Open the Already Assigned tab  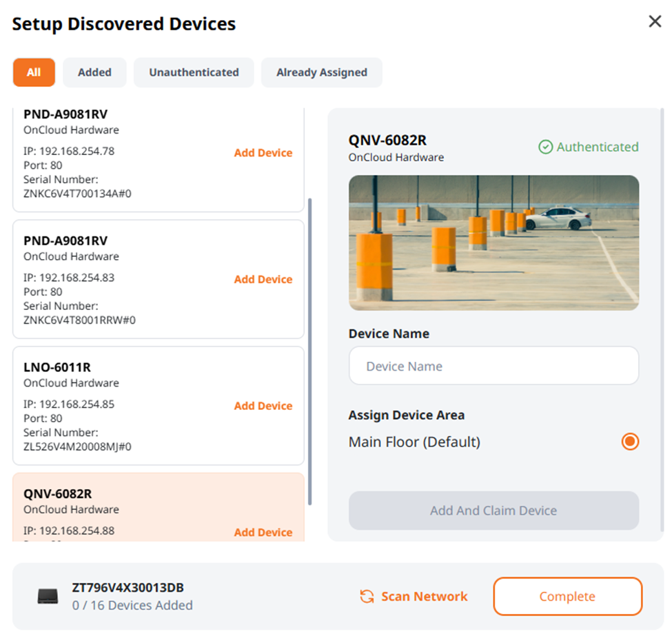tap(322, 72)
